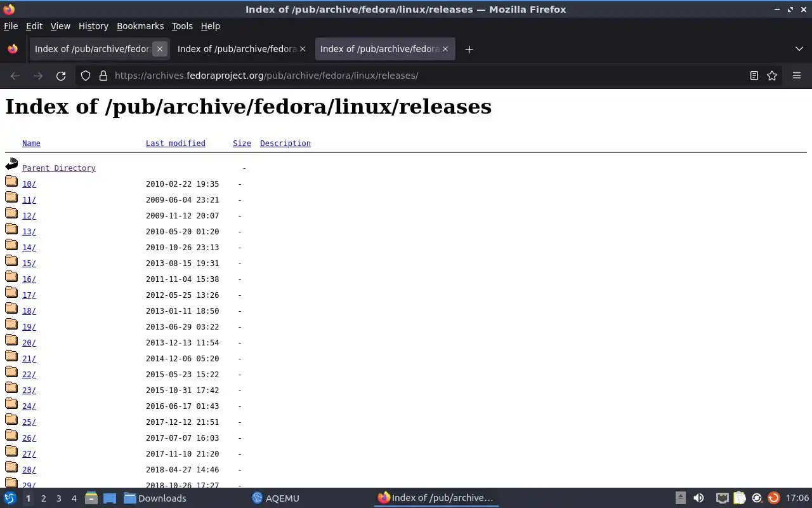Open the desktop start menu icon in taskbar
Screen dimensions: 812x508
[x=10, y=498]
